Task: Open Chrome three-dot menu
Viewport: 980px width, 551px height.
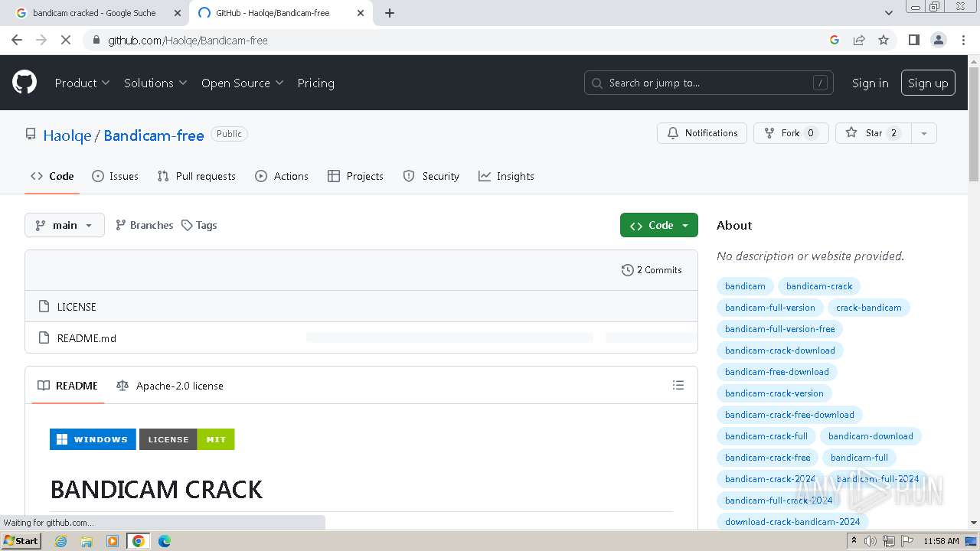Action: tap(963, 40)
